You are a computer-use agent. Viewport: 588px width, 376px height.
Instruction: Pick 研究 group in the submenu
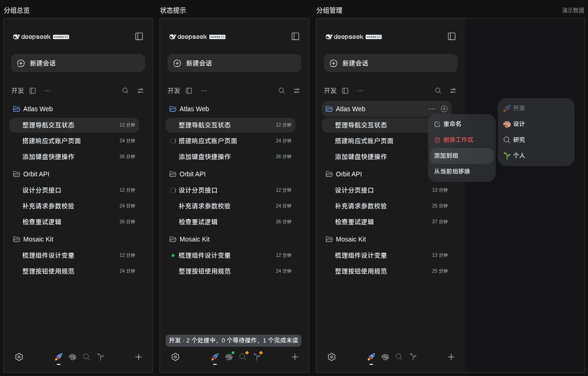click(536, 140)
